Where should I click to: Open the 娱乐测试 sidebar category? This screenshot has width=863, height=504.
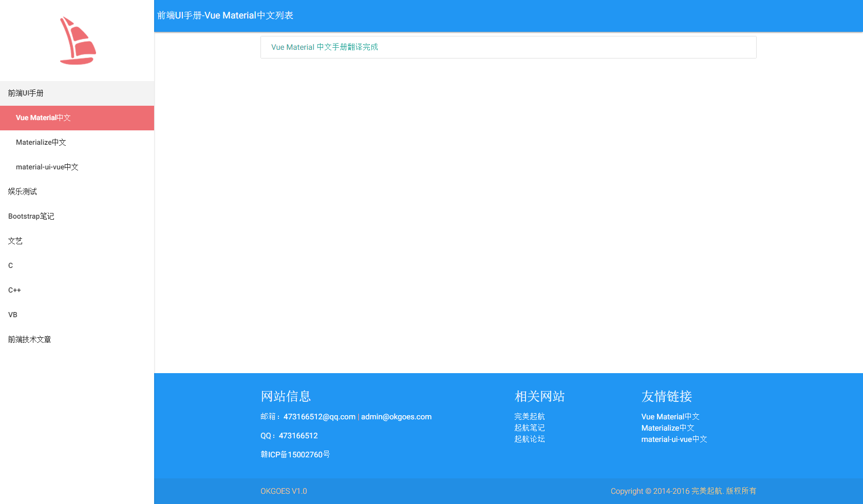pyautogui.click(x=77, y=192)
